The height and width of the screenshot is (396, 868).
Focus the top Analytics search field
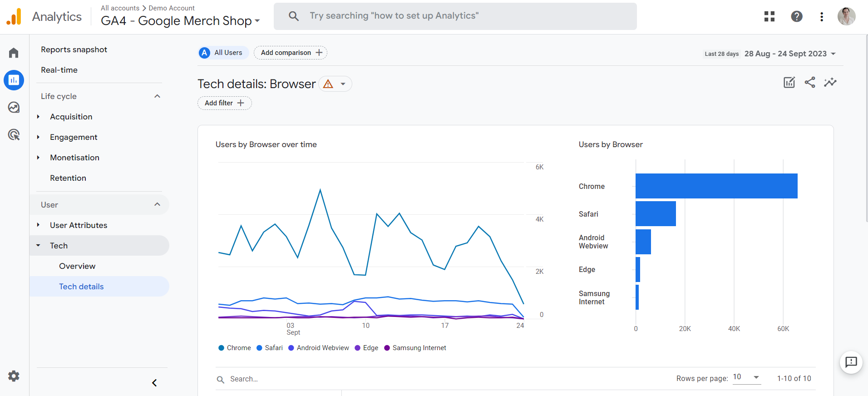click(x=455, y=16)
